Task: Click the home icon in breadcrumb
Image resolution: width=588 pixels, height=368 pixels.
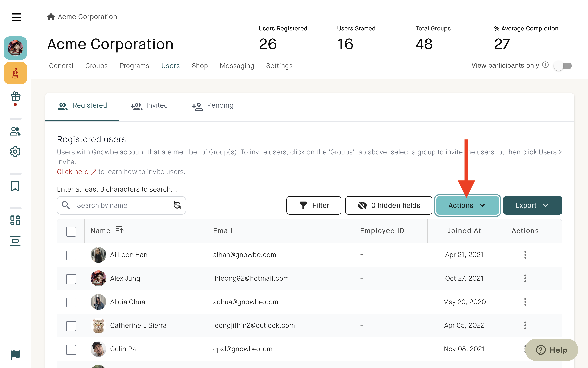Action: (x=51, y=17)
